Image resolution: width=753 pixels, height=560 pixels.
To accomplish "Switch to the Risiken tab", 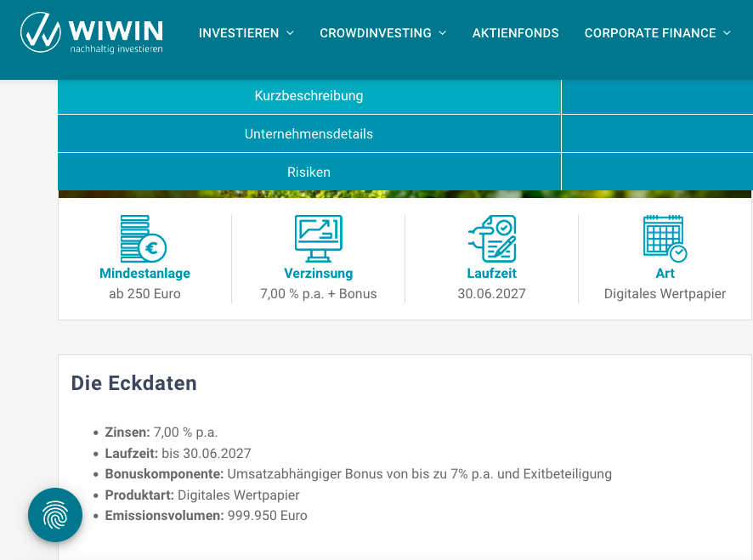I will pos(309,172).
